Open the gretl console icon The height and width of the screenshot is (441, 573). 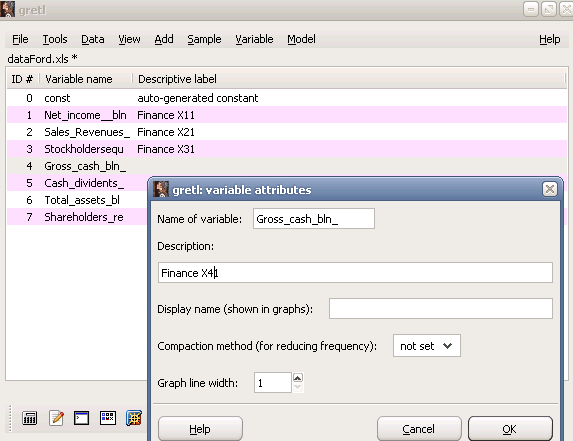tap(81, 418)
